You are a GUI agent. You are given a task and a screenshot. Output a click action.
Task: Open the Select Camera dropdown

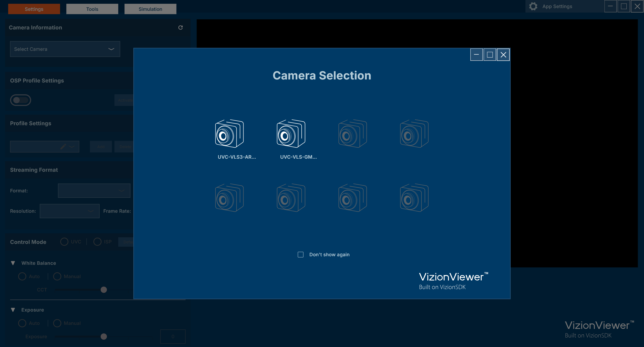(65, 49)
